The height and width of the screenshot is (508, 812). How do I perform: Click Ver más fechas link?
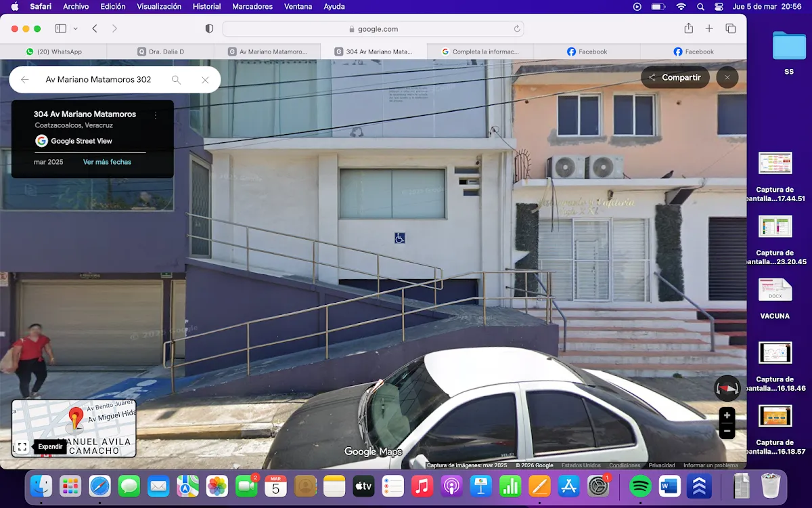(x=107, y=162)
